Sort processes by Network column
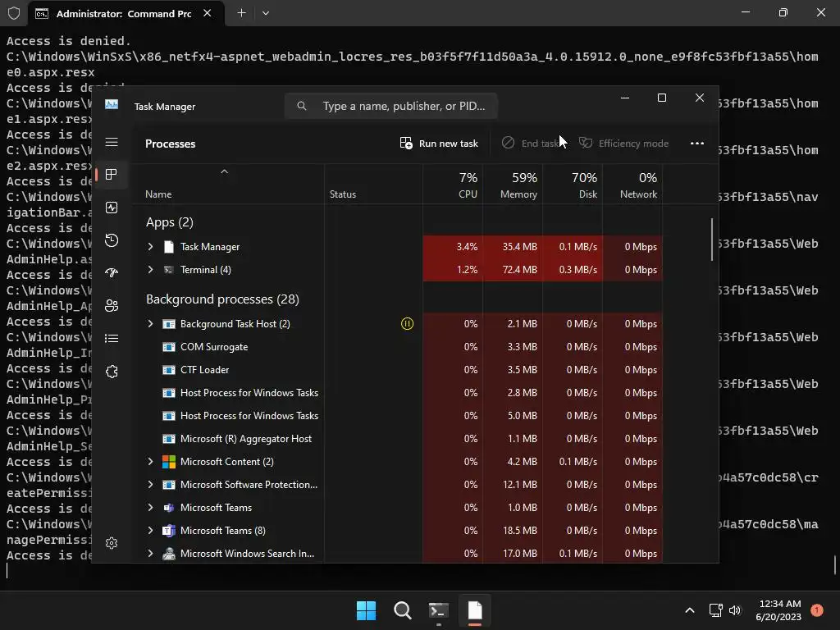 pyautogui.click(x=632, y=184)
